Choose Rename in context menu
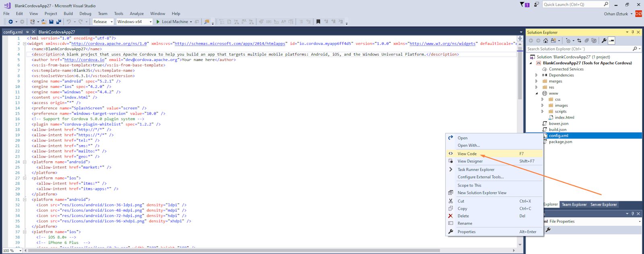The height and width of the screenshot is (254, 644). (x=494, y=223)
